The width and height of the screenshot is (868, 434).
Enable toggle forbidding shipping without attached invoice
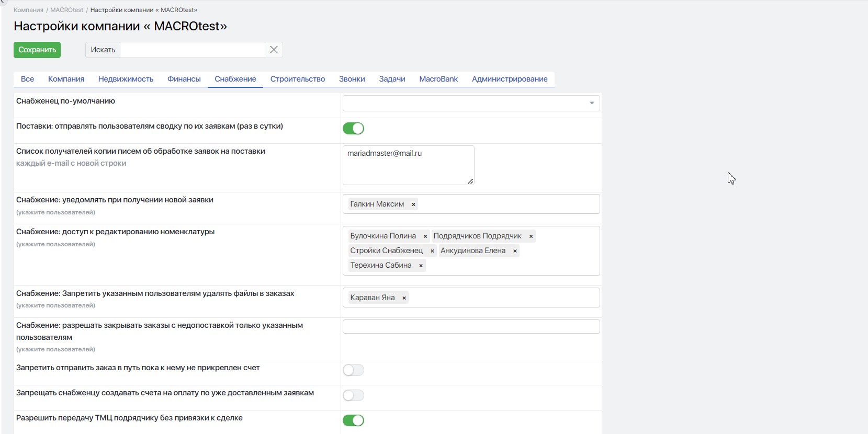click(353, 370)
